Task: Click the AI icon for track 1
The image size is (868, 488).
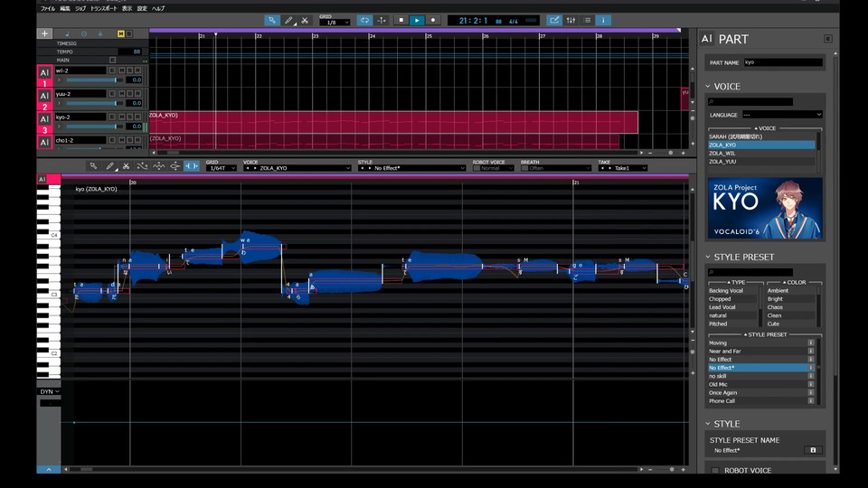Action: click(44, 72)
